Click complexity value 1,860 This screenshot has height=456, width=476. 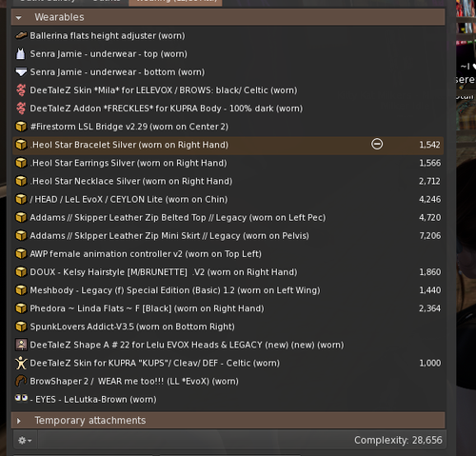pyautogui.click(x=430, y=272)
